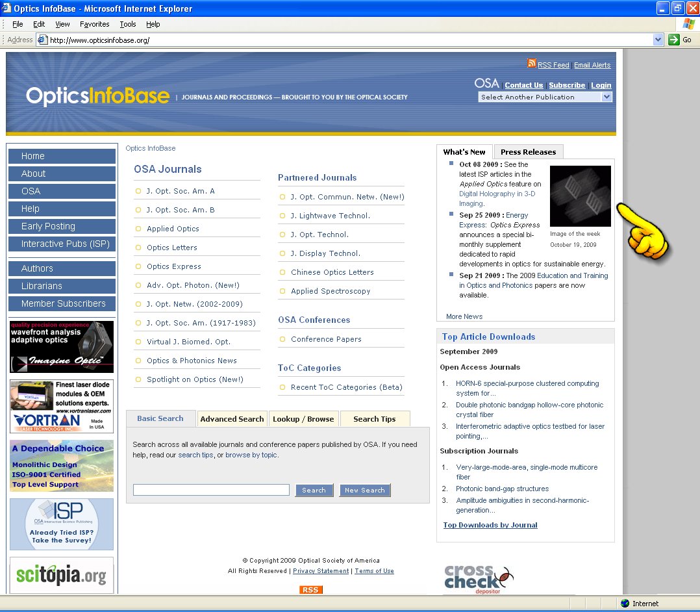Open the Favorites menu
Screen dimensions: 700x612
(95, 24)
